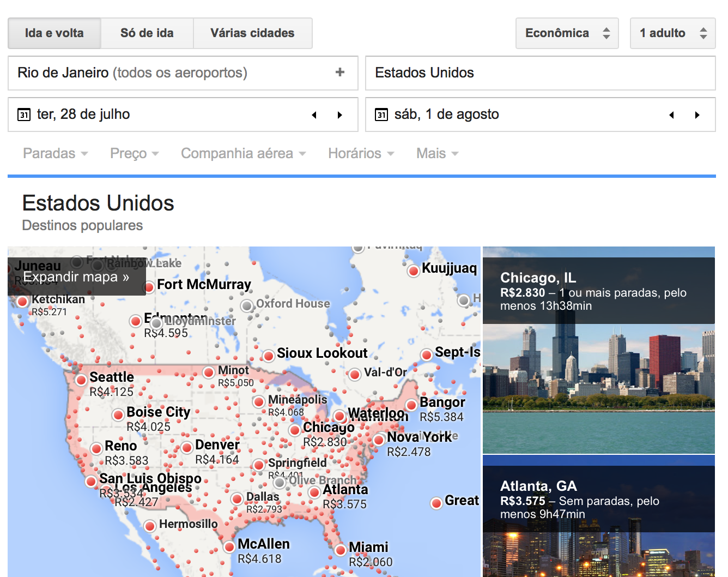728x577 pixels.
Task: Click Denver price R$4.164 label
Action: point(217,460)
